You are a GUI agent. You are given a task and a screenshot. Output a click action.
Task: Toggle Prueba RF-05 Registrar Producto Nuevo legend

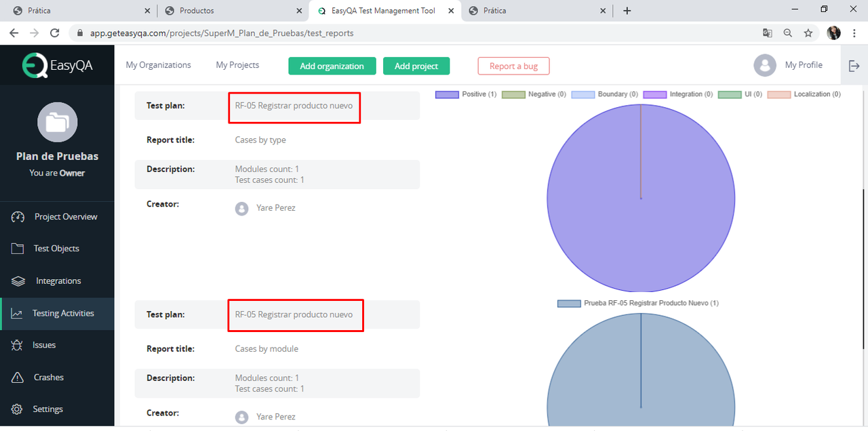[638, 303]
